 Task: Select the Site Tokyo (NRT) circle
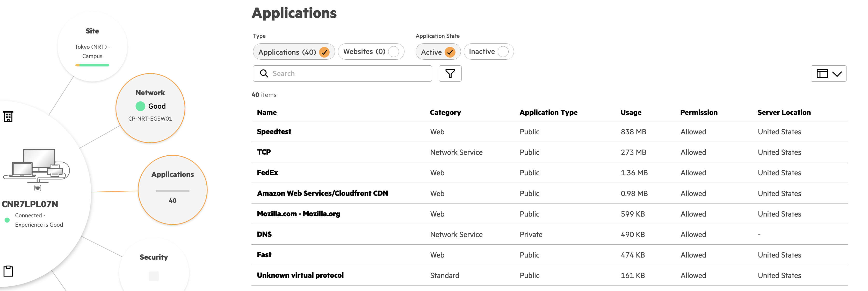(x=92, y=47)
